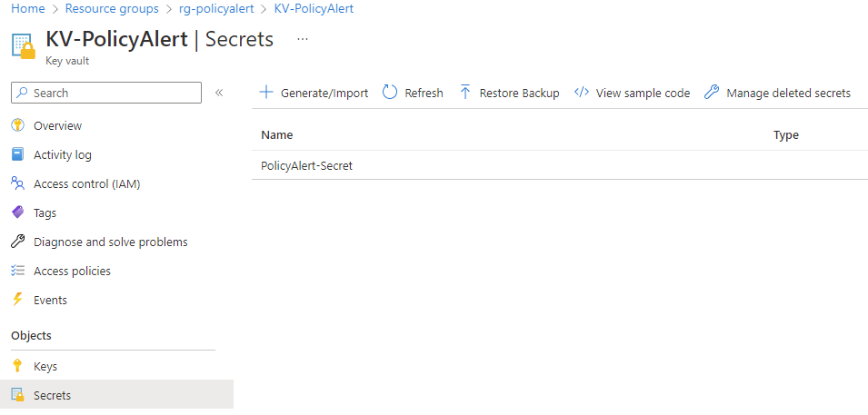Open Diagnose and solve problems
868x415 pixels.
pyautogui.click(x=111, y=242)
